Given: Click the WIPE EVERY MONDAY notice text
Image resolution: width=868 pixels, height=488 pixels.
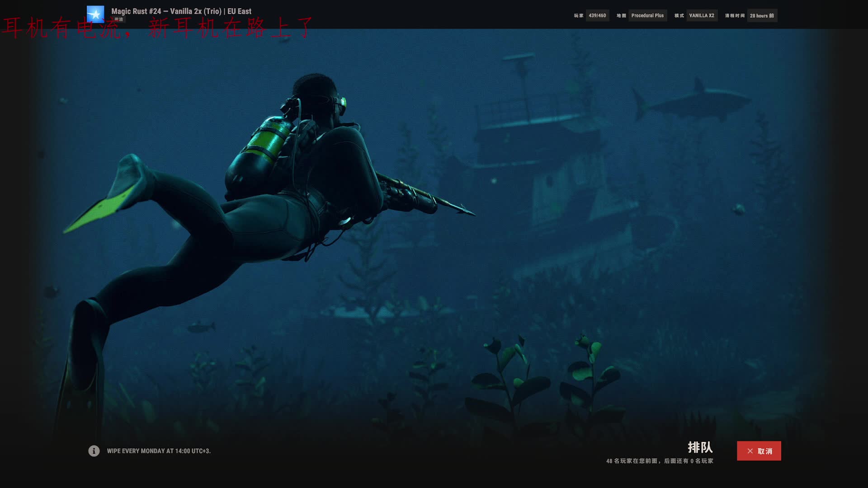Looking at the screenshot, I should click(159, 451).
